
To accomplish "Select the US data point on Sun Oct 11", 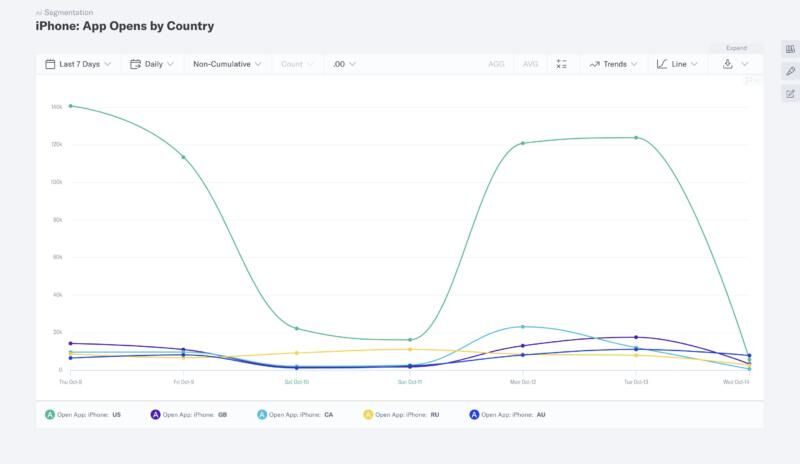I will (x=410, y=340).
